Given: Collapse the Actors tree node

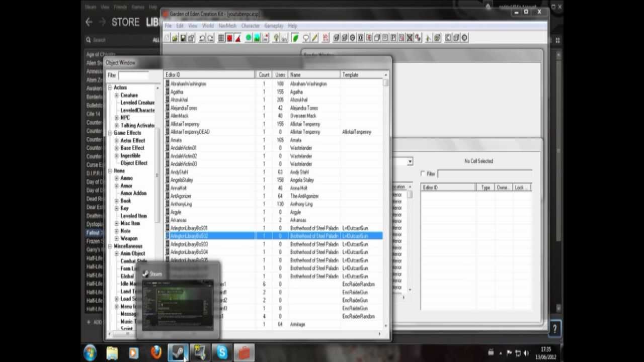Looking at the screenshot, I should (x=110, y=87).
